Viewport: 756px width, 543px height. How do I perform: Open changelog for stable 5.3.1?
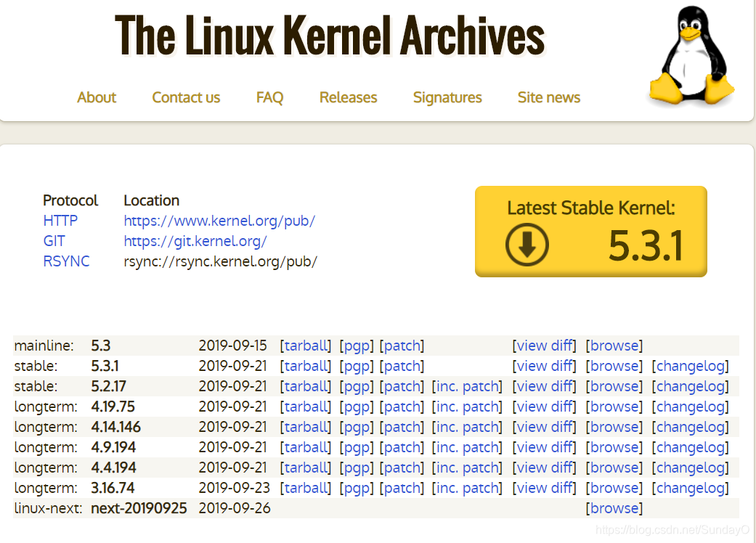click(x=691, y=366)
